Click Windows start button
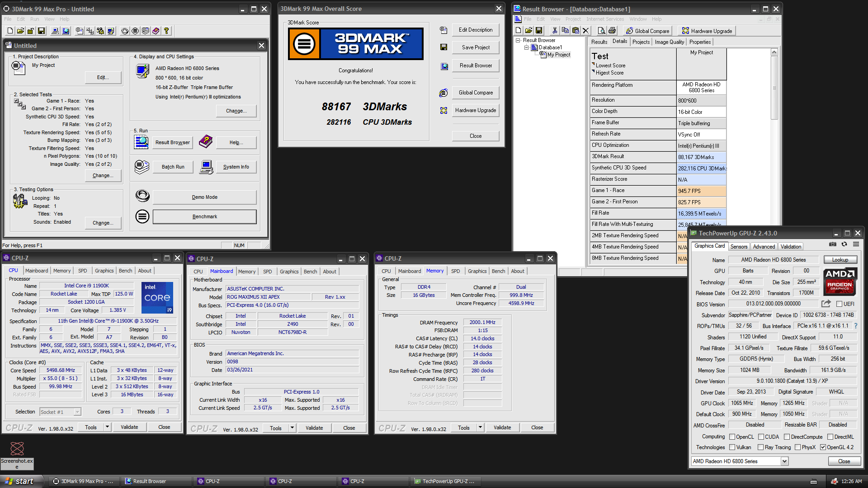The height and width of the screenshot is (488, 868). [x=21, y=481]
